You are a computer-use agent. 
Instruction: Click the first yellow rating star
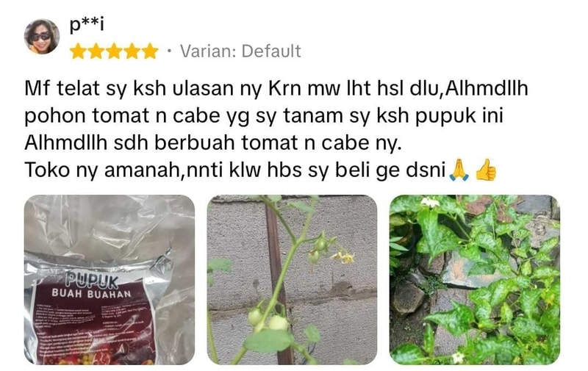pos(78,51)
